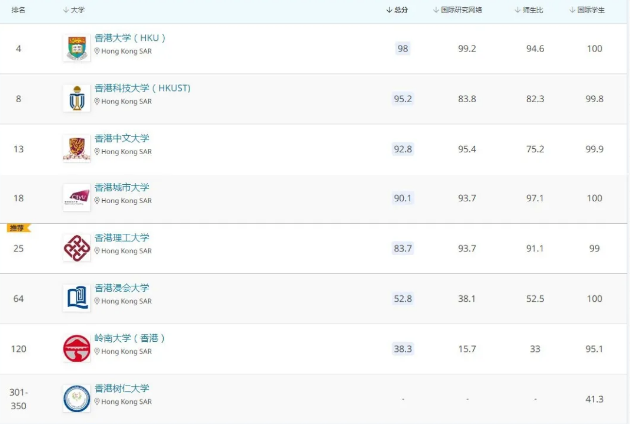Image resolution: width=630 pixels, height=424 pixels.
Task: Click rank 4 in the HKU row
Action: tap(18, 49)
